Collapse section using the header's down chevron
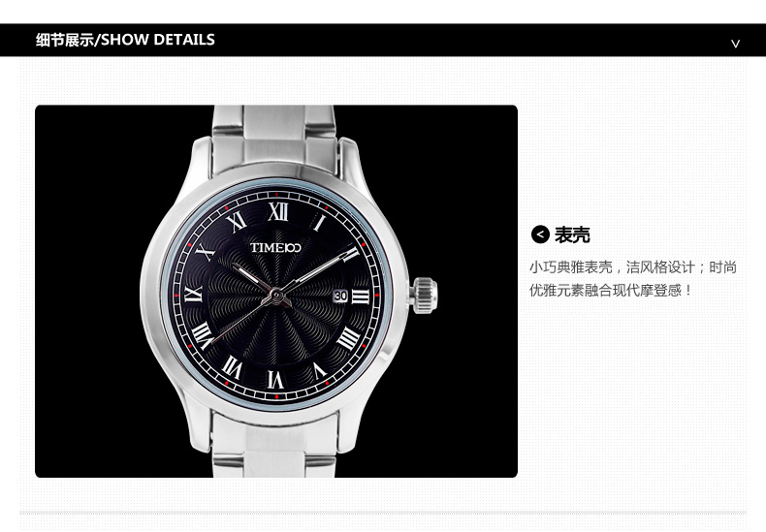 coord(735,44)
